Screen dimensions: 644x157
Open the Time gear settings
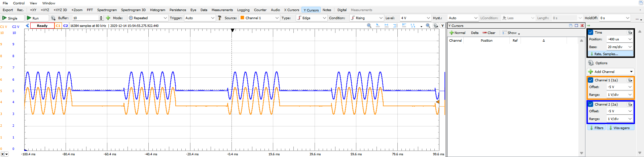[630, 33]
